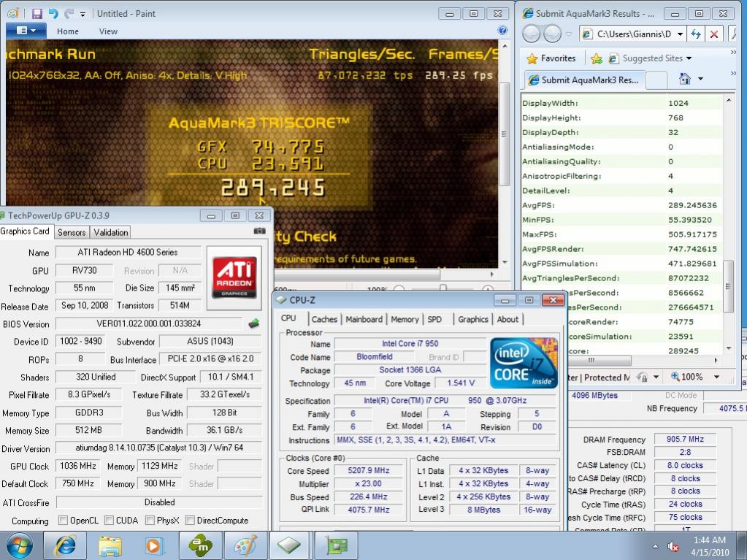The height and width of the screenshot is (560, 747).
Task: Open the Mainboard tab in CPU-Z
Action: 364,320
